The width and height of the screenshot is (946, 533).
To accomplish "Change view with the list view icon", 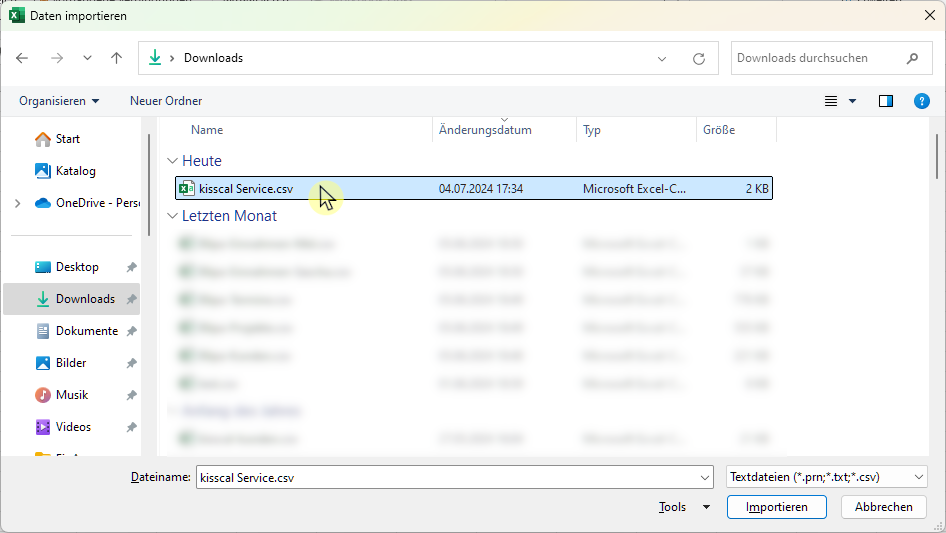I will pyautogui.click(x=831, y=101).
